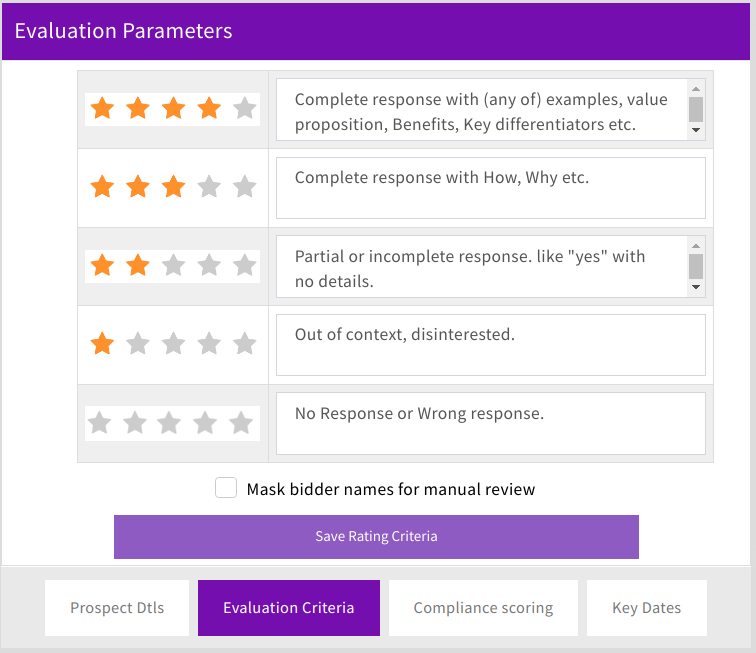This screenshot has width=756, height=653.
Task: Click the 'No Response or Wrong response' field
Action: coord(490,423)
